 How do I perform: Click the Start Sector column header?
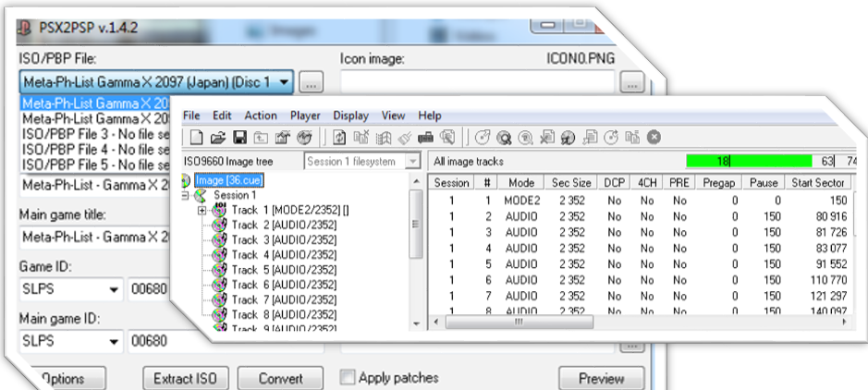(818, 183)
